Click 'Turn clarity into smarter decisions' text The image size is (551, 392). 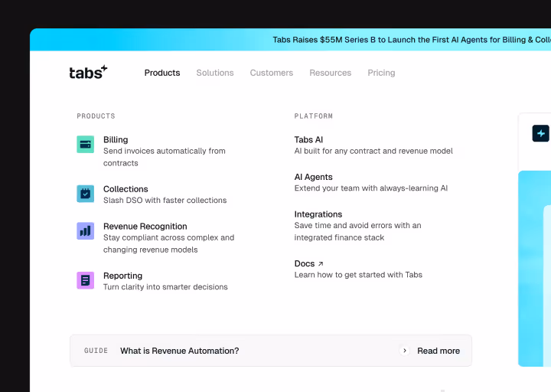165,287
